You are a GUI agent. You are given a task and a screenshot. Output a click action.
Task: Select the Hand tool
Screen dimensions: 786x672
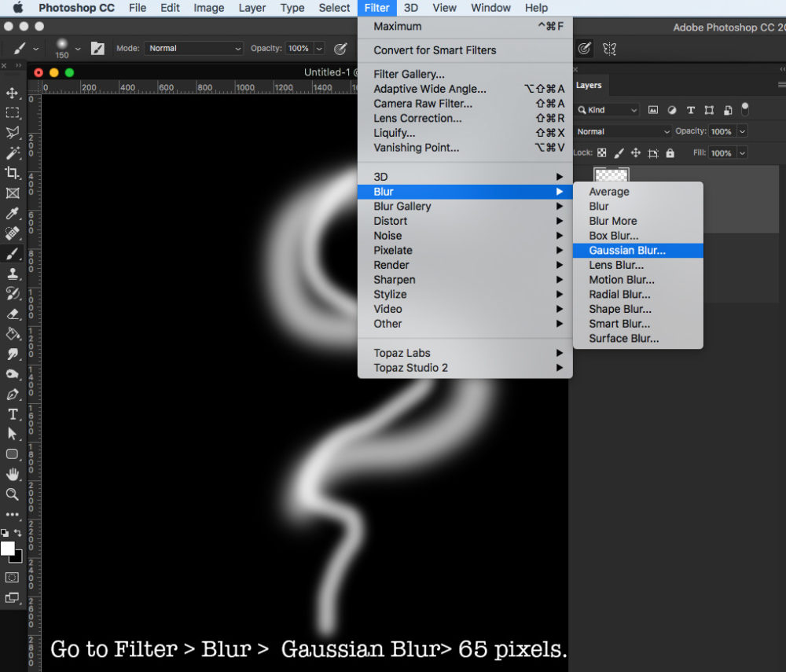(12, 474)
